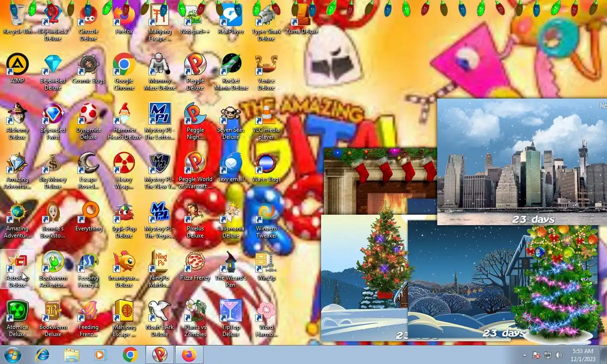Select the Alchemy Deluxe wizard icon
Screen dimensions: 607x364
pyautogui.click(x=18, y=121)
